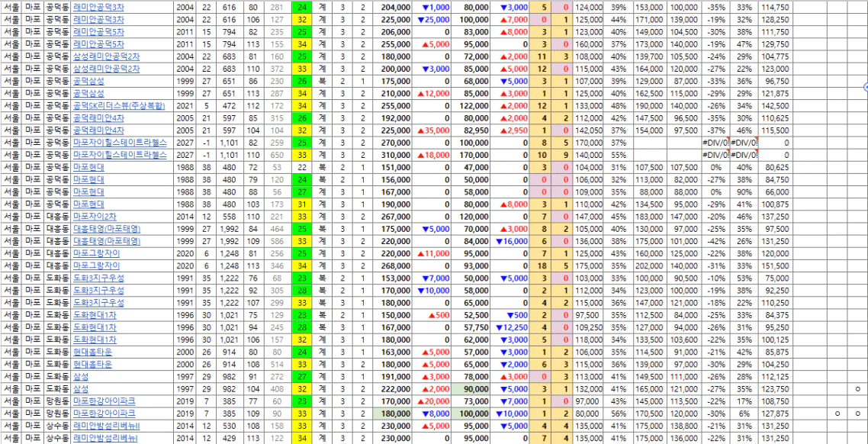Open the 래미안공덕3차 link in the 204,000 row
Viewport: 868px width, 444px height.
pos(98,7)
